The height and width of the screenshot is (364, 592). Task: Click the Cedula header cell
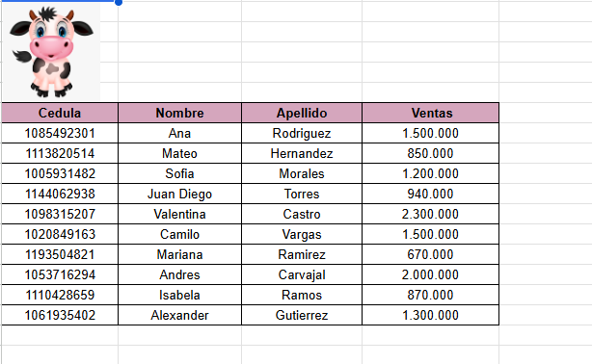coord(60,113)
